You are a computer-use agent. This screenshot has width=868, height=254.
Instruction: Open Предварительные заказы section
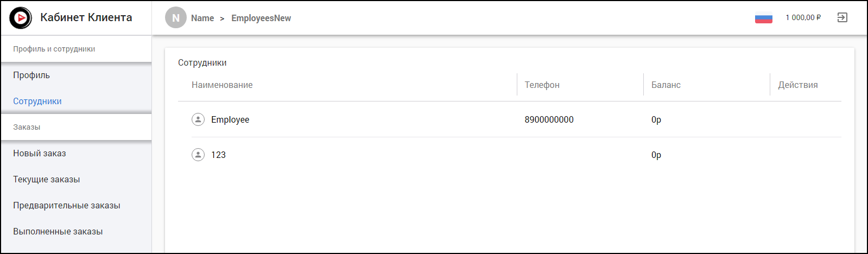click(67, 206)
